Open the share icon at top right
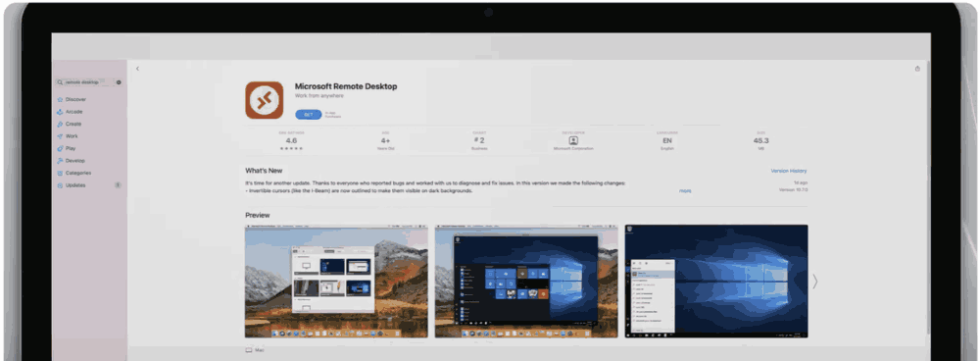 tap(917, 69)
